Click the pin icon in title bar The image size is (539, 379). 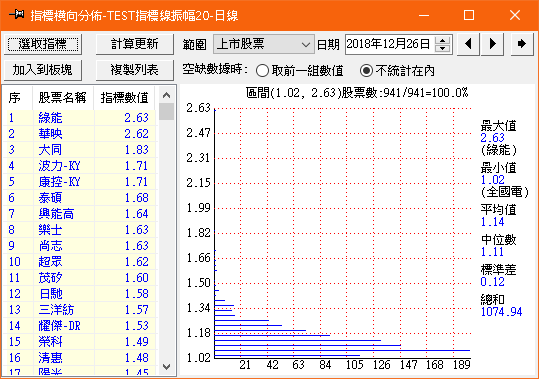coord(16,15)
